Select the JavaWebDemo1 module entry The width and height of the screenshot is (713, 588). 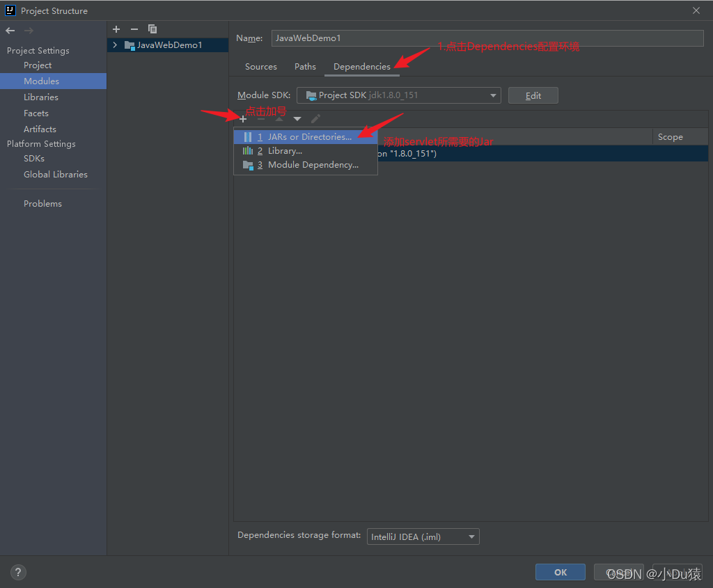[x=168, y=45]
